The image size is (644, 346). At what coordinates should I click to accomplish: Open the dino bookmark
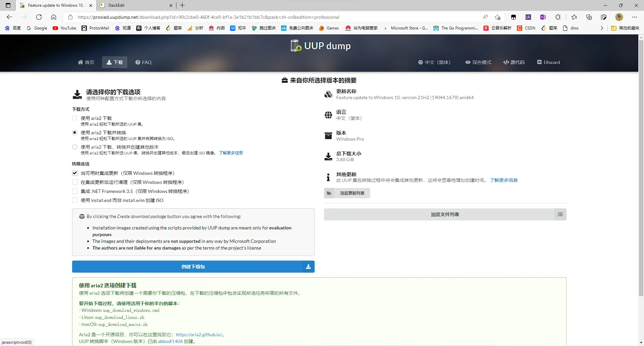[571, 28]
